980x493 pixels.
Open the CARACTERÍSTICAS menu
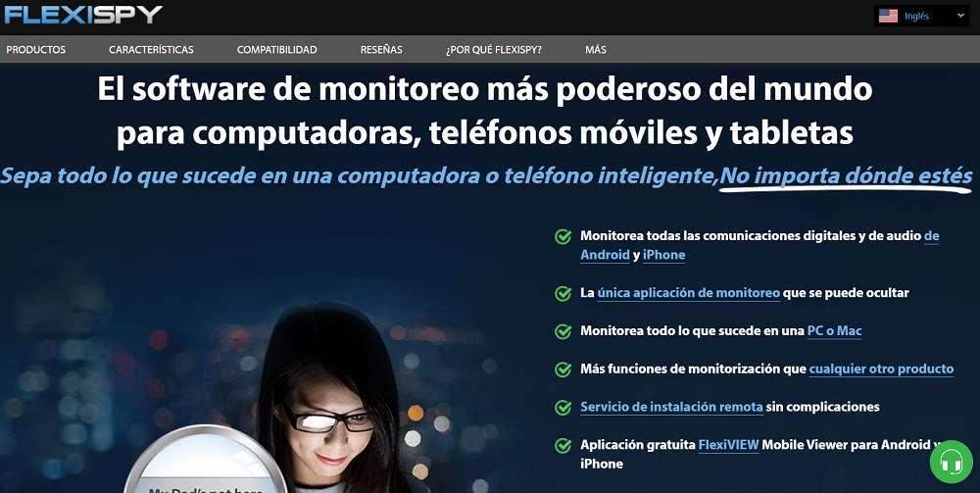pos(151,49)
